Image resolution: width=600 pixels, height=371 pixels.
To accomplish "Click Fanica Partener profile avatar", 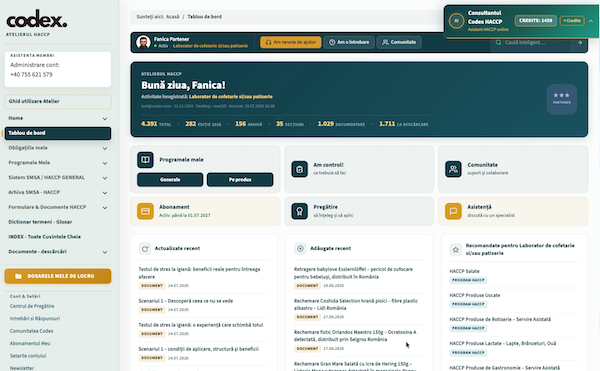I will pos(143,42).
